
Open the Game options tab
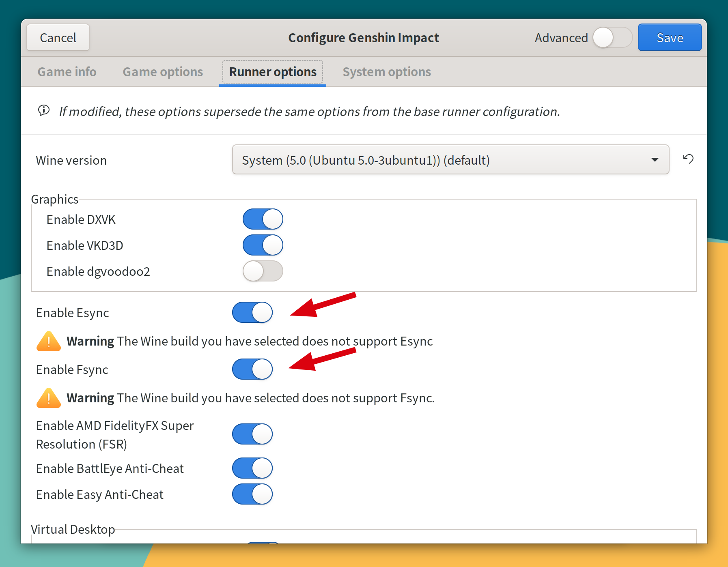pyautogui.click(x=163, y=72)
